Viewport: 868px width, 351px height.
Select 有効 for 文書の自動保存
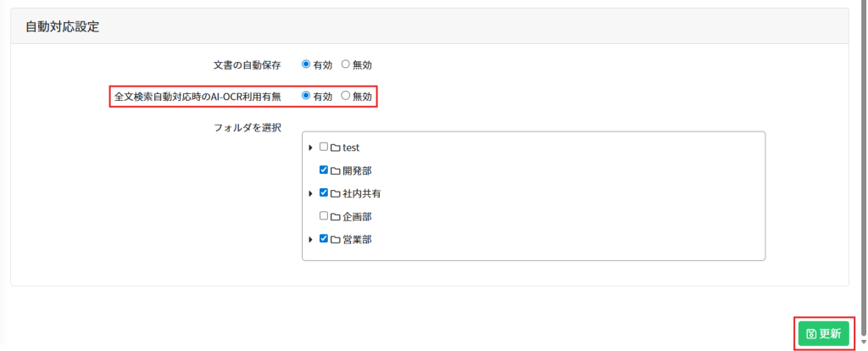coord(306,64)
